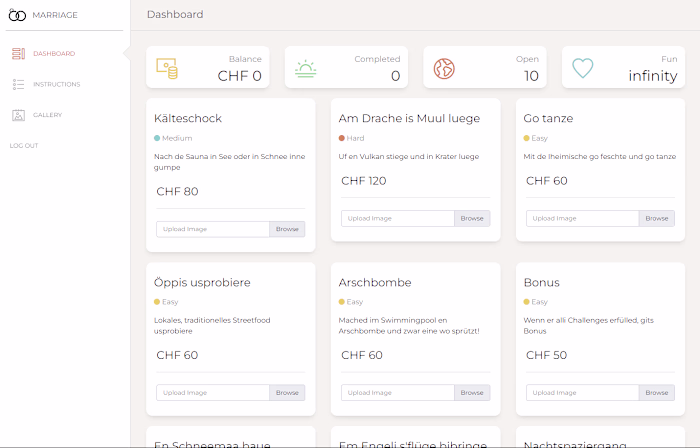The image size is (700, 448).
Task: Click the Go tanze card title
Action: coord(548,118)
